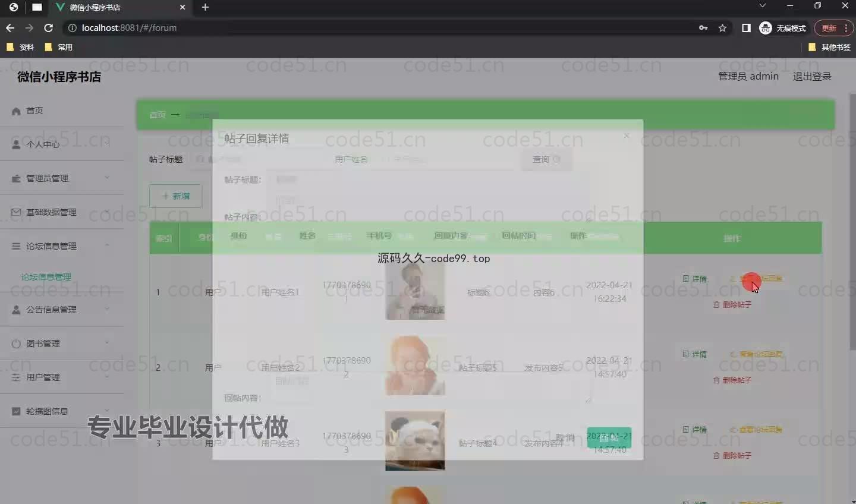Open the row 2 orange-haired thumbnail
Image resolution: width=856 pixels, height=504 pixels.
click(x=415, y=366)
